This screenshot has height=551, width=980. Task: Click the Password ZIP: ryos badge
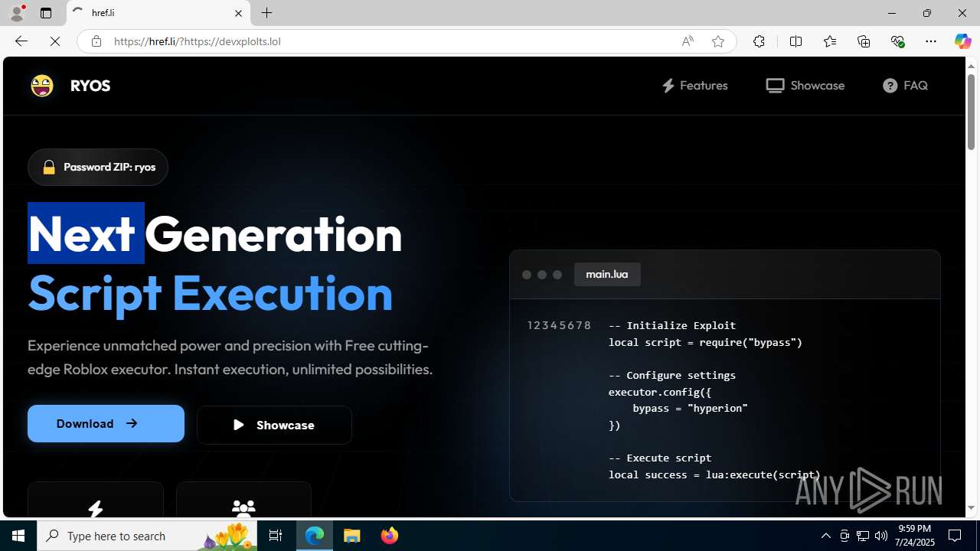tap(98, 167)
